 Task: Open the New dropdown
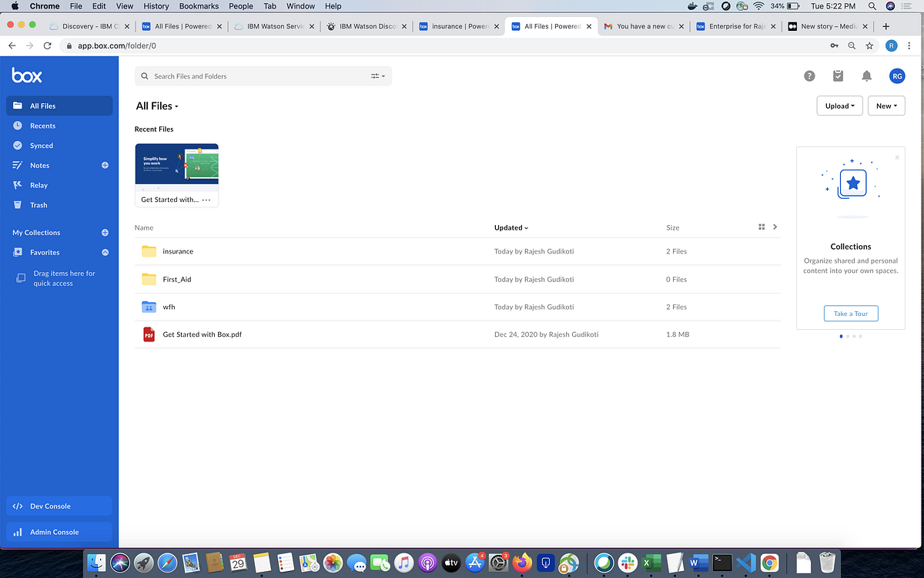click(x=886, y=106)
